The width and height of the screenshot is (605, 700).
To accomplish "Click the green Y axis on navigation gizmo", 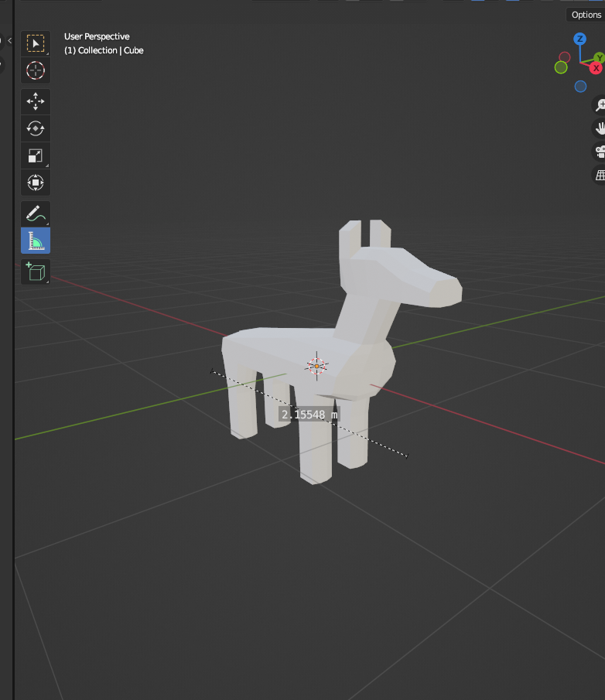I will click(x=600, y=57).
